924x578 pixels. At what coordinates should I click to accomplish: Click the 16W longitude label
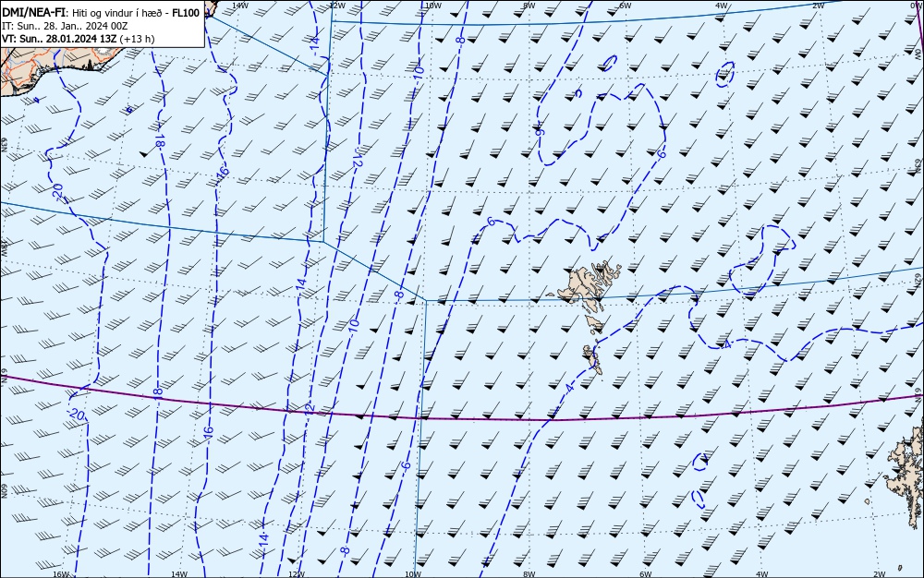coord(61,574)
